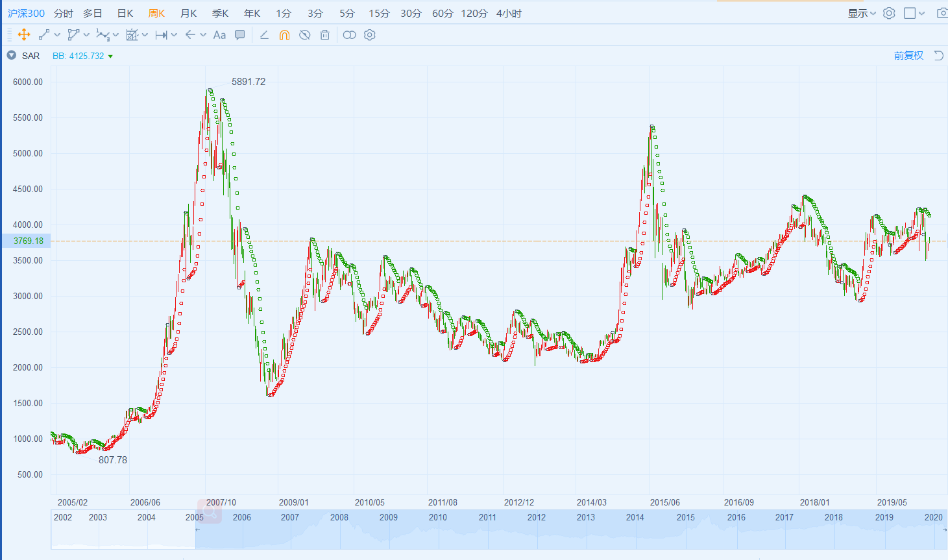Screen dimensions: 948x560
Task: Click the 6000.00 price axis label
Action: coord(28,82)
